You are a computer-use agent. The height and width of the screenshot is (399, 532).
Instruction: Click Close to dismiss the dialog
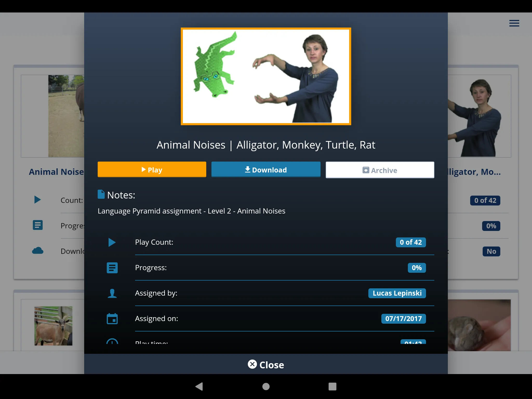265,364
